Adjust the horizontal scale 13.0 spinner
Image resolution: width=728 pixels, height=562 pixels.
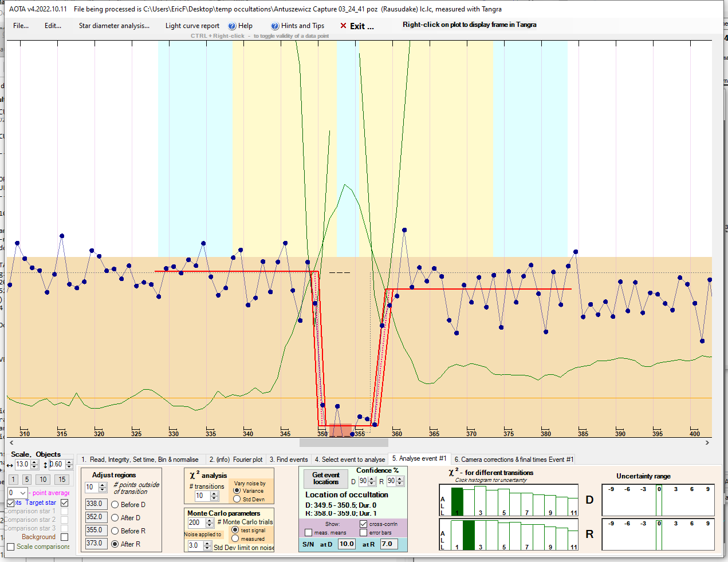[x=33, y=464]
